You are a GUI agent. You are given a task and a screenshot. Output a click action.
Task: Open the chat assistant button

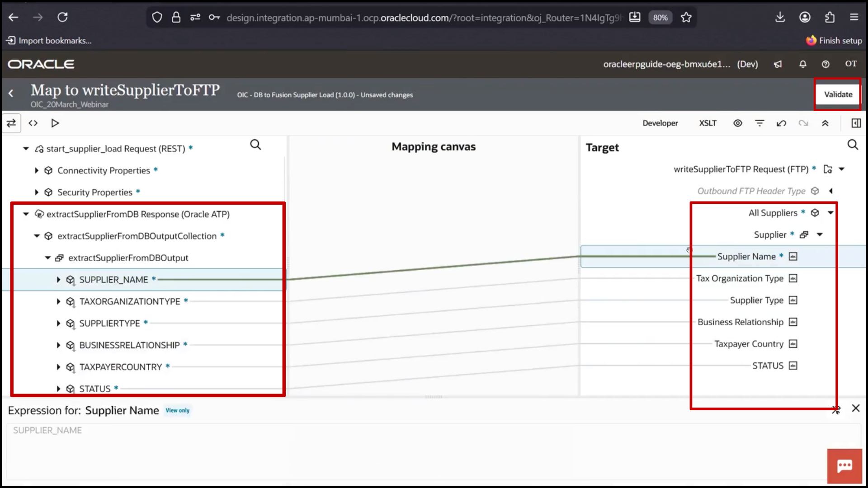[844, 466]
